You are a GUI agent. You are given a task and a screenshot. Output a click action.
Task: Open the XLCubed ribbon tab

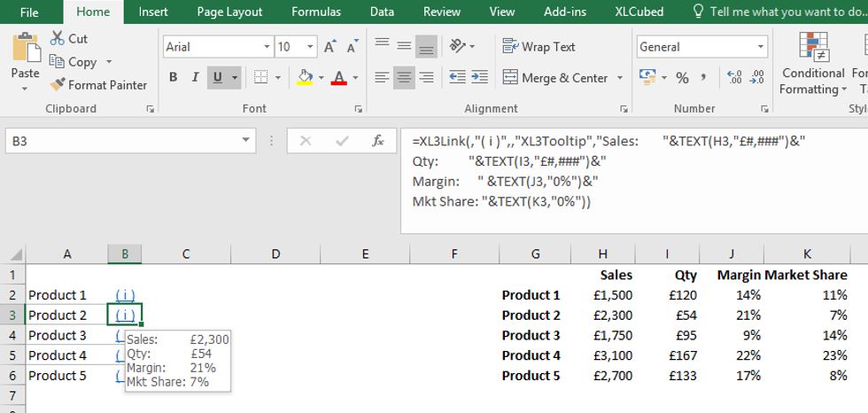click(x=641, y=12)
